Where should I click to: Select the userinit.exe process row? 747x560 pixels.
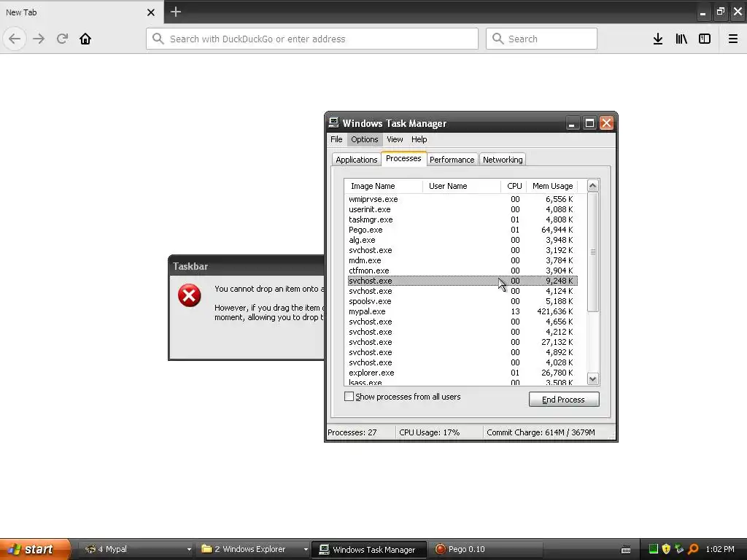pyautogui.click(x=462, y=209)
